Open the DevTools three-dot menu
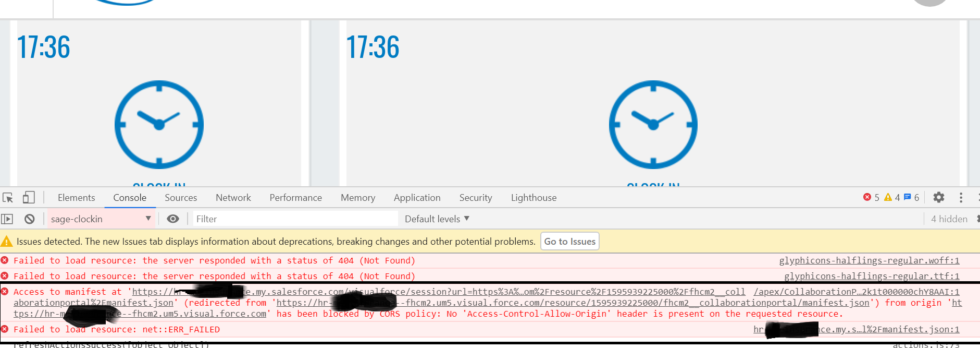The width and height of the screenshot is (980, 348). pos(961,198)
